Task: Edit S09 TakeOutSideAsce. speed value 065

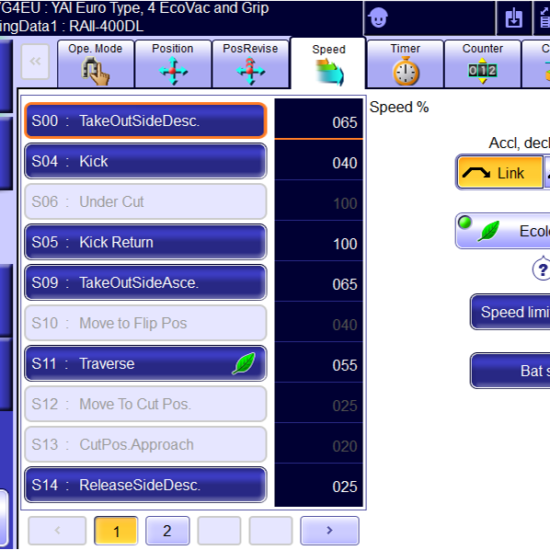Action: (318, 281)
